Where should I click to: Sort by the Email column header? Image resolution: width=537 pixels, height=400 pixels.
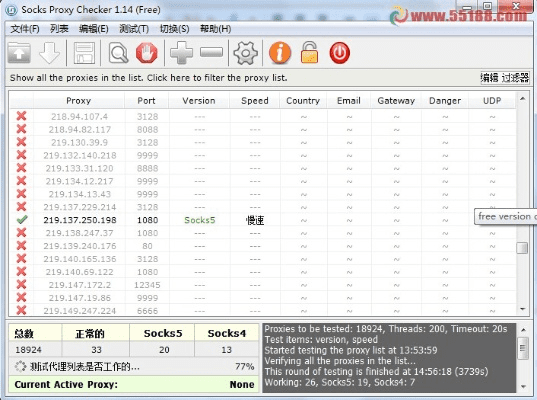pyautogui.click(x=349, y=101)
